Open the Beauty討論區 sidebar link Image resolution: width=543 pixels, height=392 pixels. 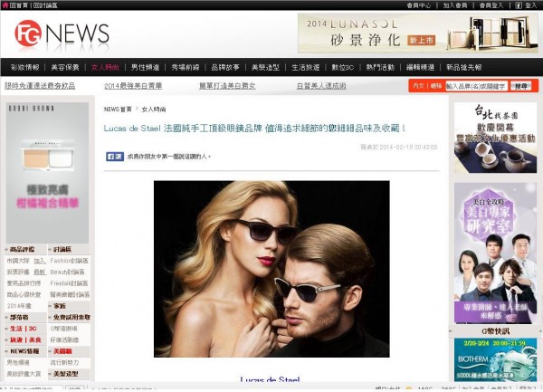[x=68, y=272]
